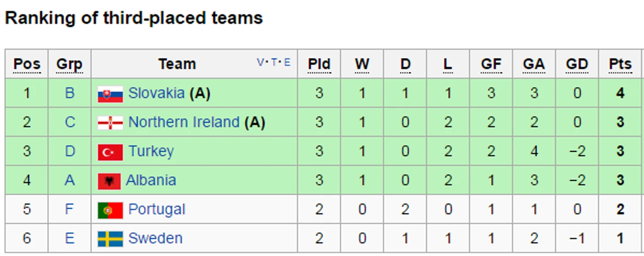Open the Albania team link
Image resolution: width=644 pixels, height=256 pixels.
151,180
